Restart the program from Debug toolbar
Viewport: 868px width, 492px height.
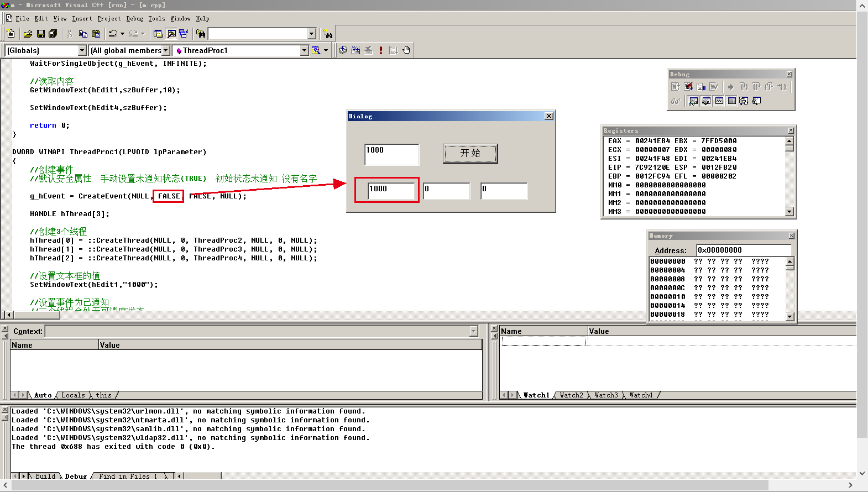(675, 87)
